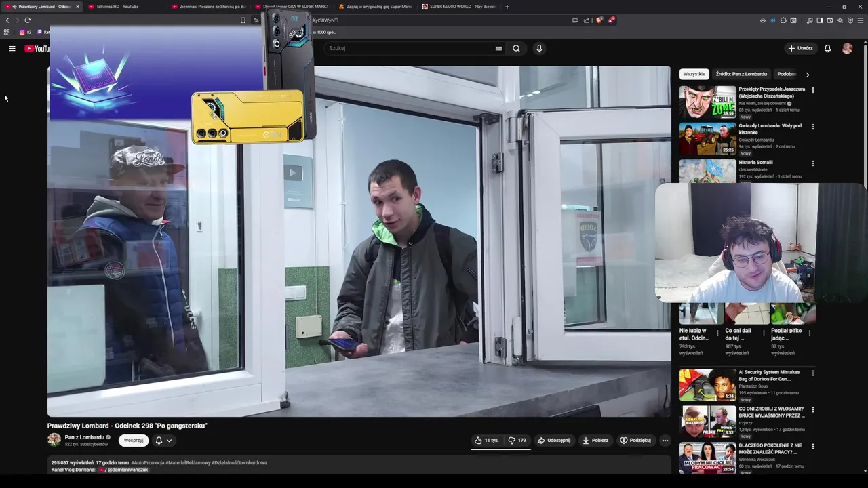The image size is (868, 488).
Task: Open options for Historia Somalii video
Action: click(x=812, y=163)
